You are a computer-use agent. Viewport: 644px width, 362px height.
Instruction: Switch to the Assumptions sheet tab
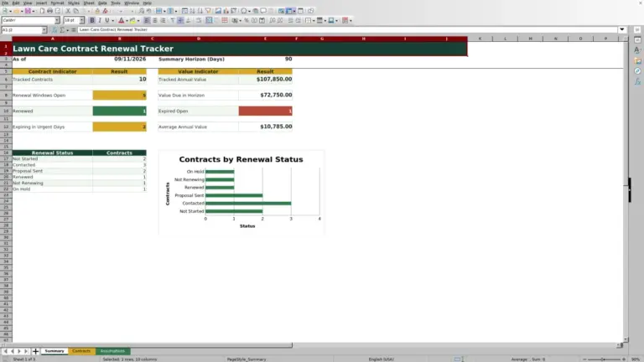pos(112,351)
